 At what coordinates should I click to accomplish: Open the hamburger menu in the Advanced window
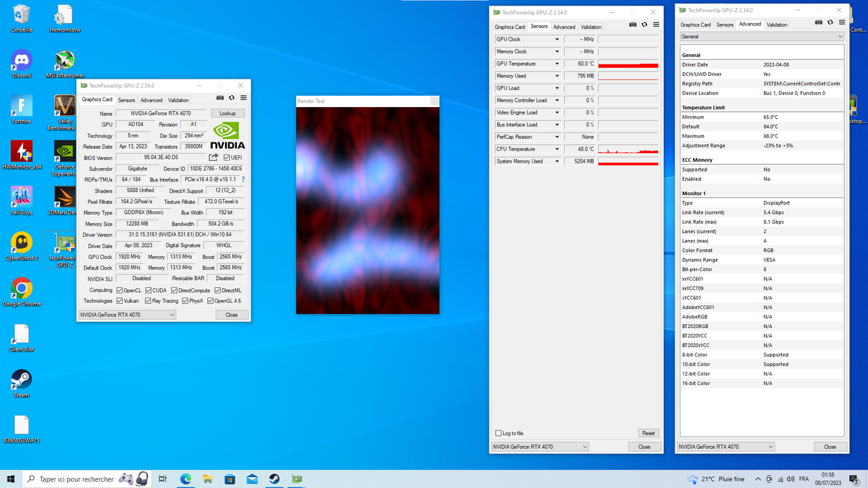tap(842, 22)
